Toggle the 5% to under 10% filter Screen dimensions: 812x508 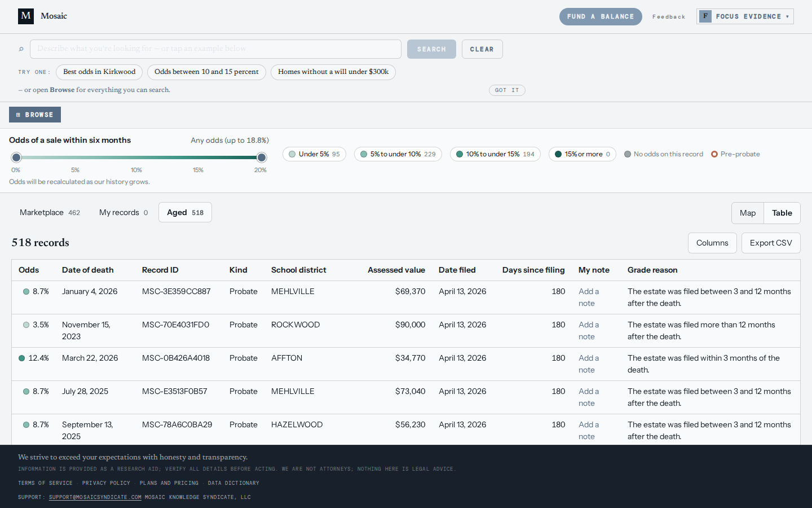398,154
